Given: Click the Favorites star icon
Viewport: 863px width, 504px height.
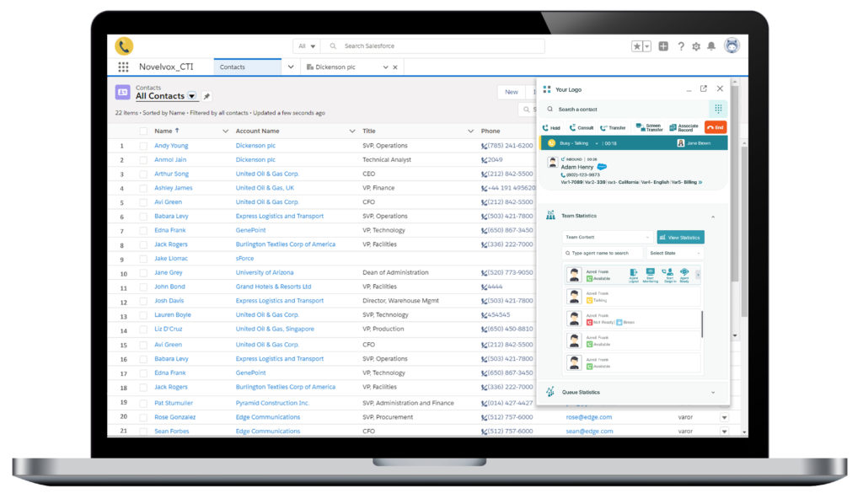Looking at the screenshot, I should 637,46.
